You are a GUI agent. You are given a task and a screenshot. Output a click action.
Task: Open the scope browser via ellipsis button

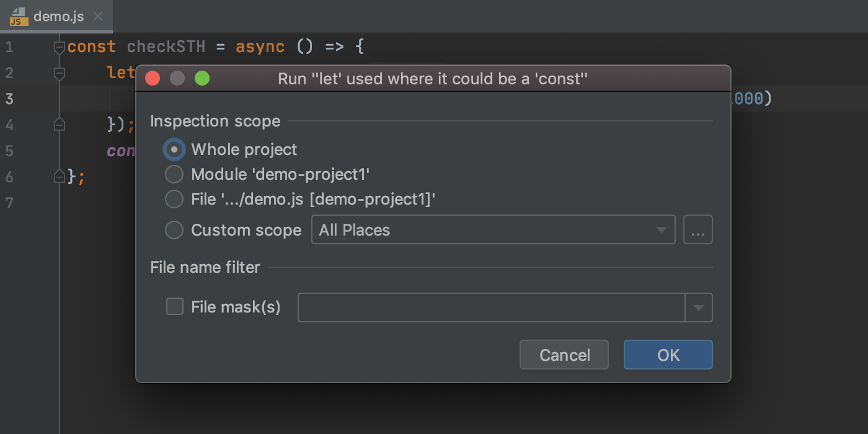[x=698, y=229]
